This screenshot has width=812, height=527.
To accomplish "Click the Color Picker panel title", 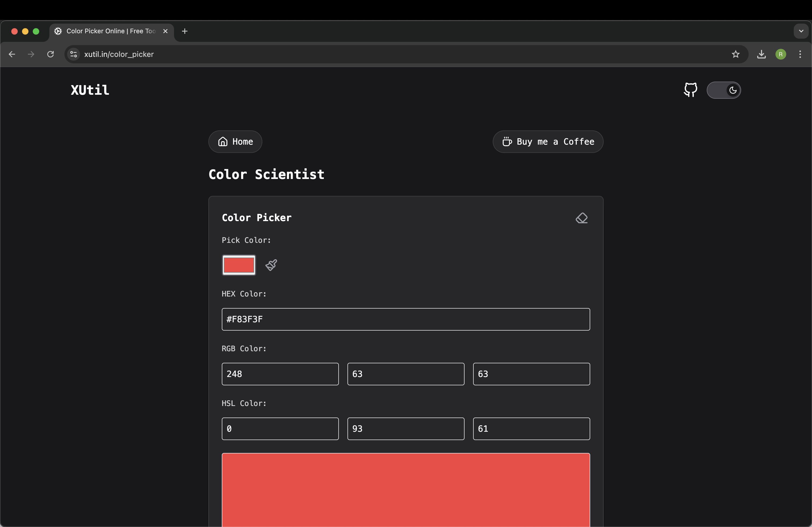I will [x=256, y=218].
